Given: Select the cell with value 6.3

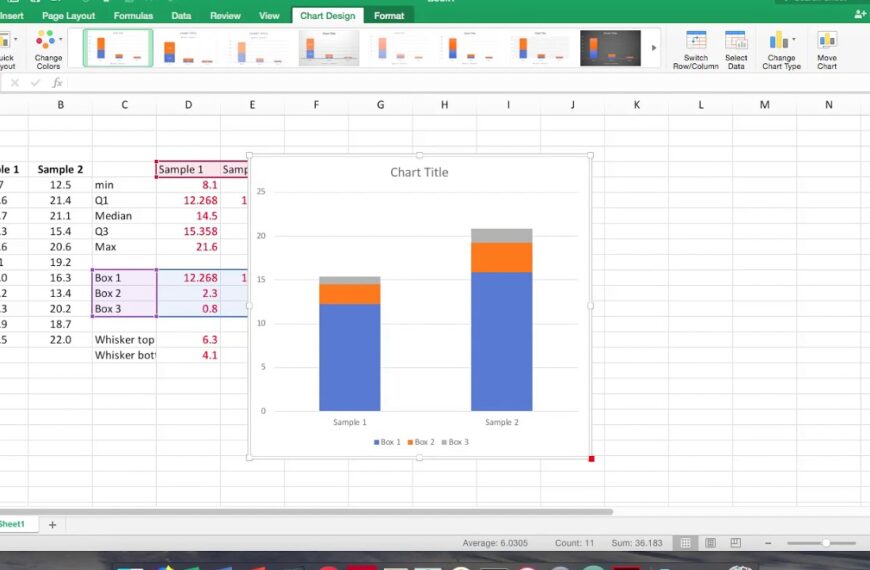Looking at the screenshot, I should click(x=188, y=340).
